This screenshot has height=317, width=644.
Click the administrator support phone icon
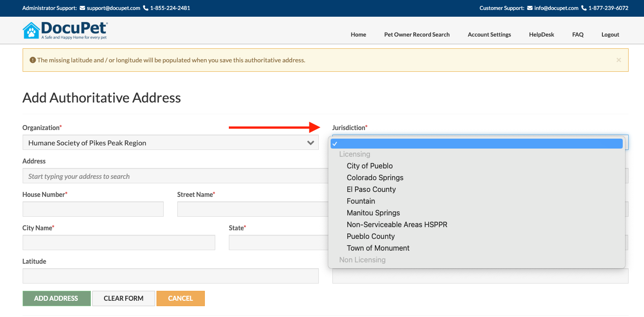coord(146,8)
